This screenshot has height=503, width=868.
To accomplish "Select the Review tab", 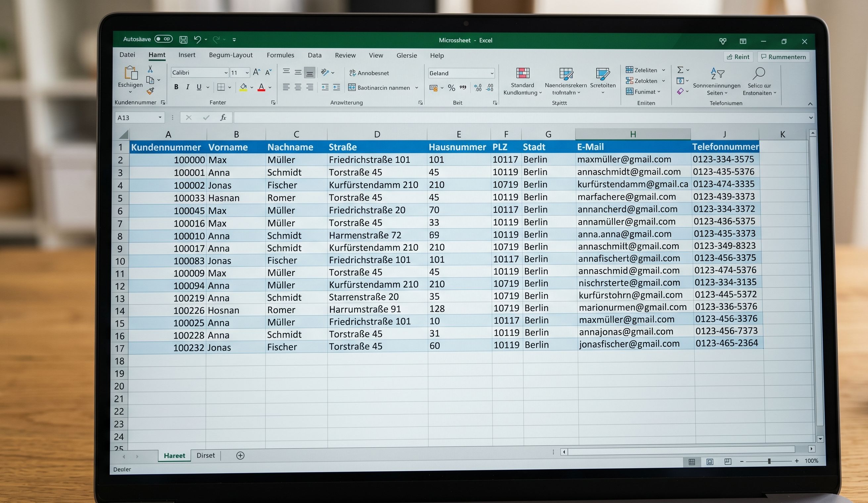I will click(345, 55).
